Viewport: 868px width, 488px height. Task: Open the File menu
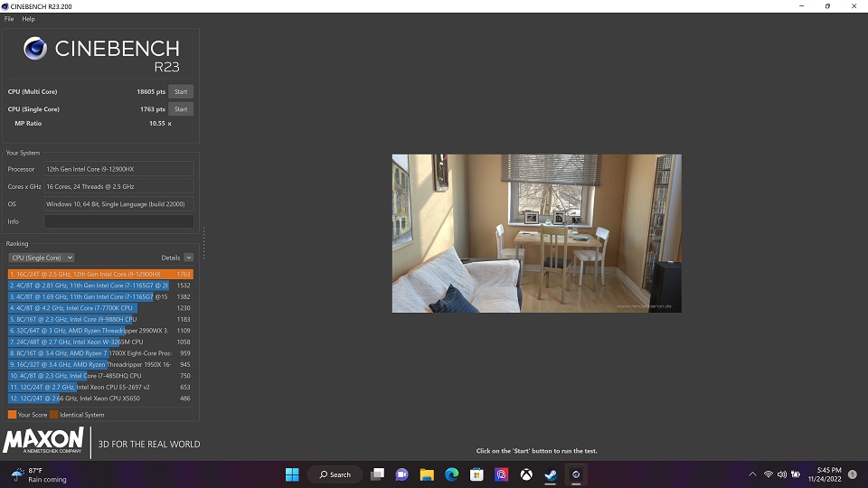click(9, 19)
